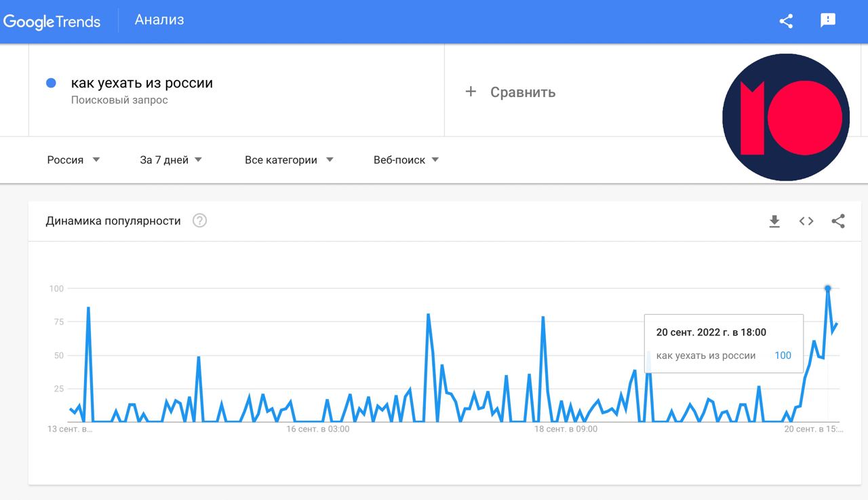Open help icon next to Динамика популярности

point(199,220)
